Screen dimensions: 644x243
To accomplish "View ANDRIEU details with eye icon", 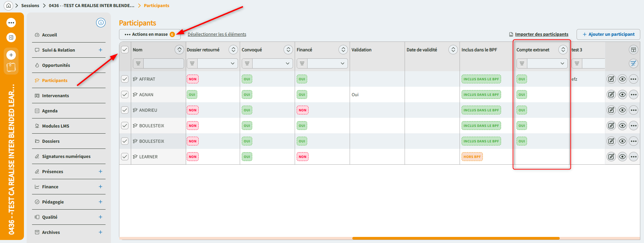I will (622, 110).
